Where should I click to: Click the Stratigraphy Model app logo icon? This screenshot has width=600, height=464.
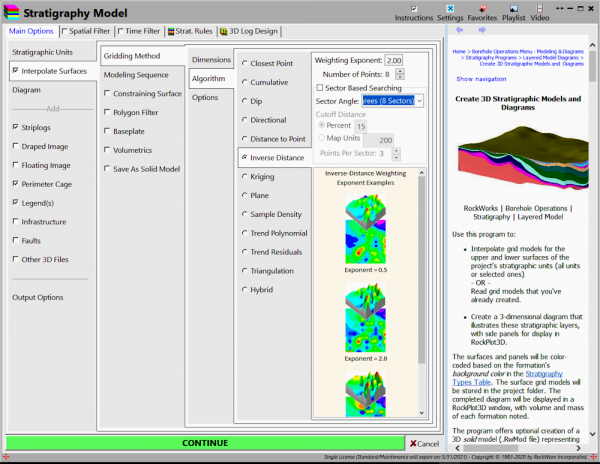(11, 13)
